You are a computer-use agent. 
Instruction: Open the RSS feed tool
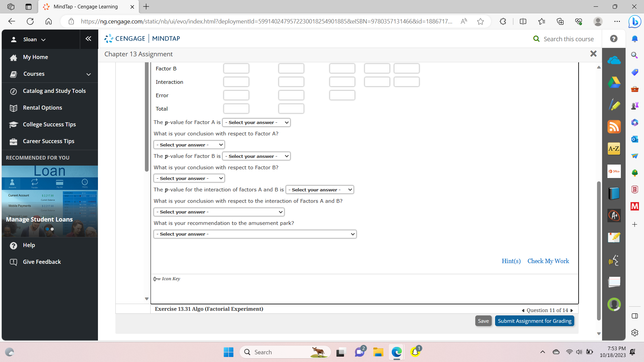point(614,127)
